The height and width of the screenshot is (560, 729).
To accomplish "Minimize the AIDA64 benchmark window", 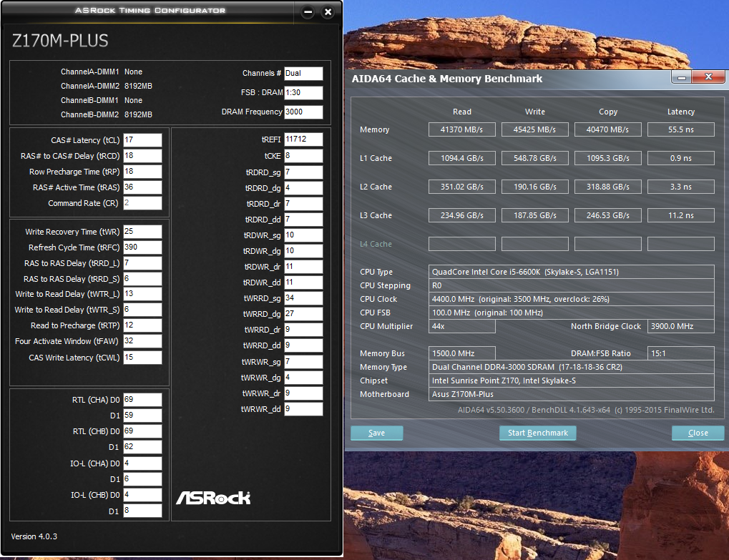I will click(x=682, y=77).
